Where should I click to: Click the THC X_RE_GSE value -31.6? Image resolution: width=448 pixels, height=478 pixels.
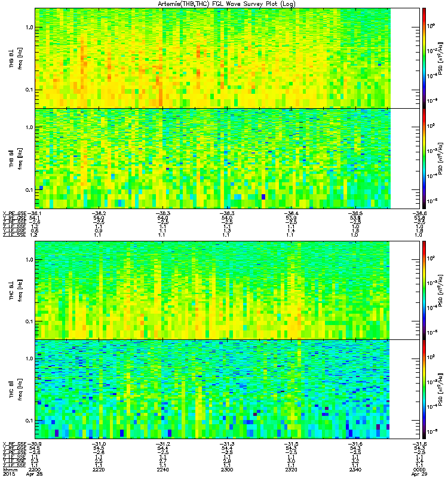(355, 444)
